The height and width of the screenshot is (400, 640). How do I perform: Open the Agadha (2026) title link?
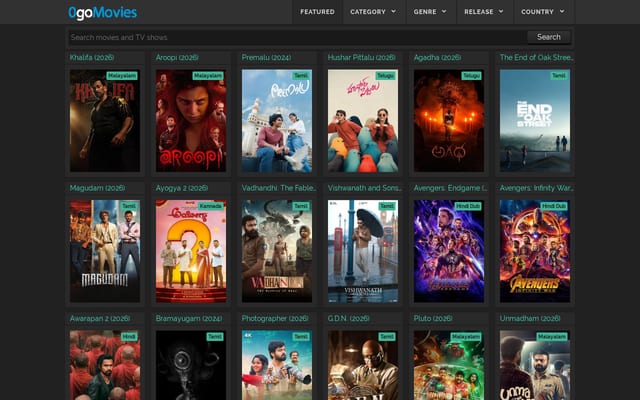(437, 58)
